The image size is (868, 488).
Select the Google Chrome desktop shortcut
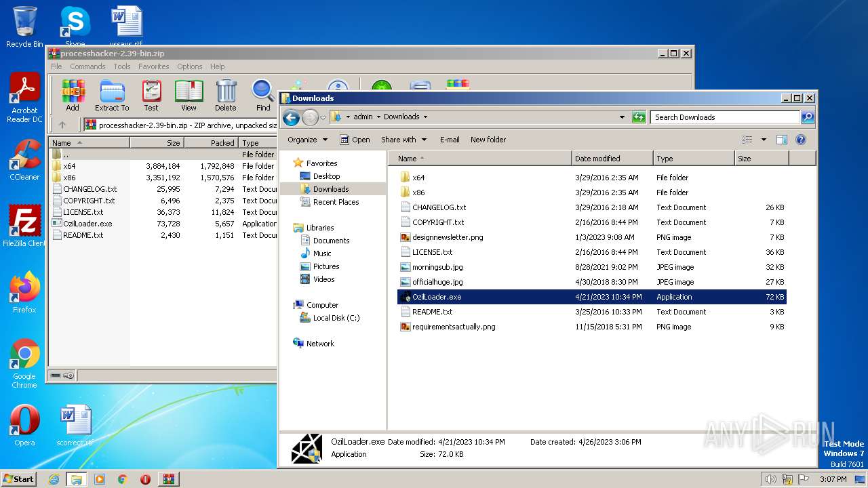(24, 364)
